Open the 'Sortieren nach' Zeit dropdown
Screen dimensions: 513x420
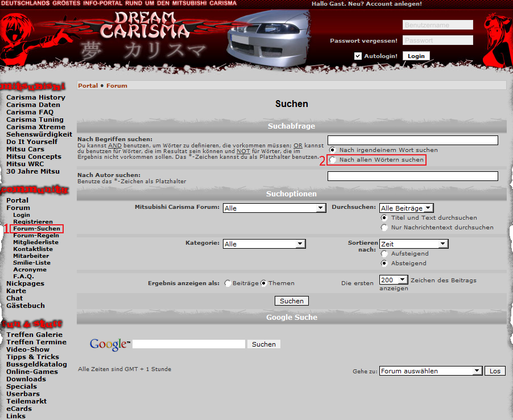click(x=414, y=244)
